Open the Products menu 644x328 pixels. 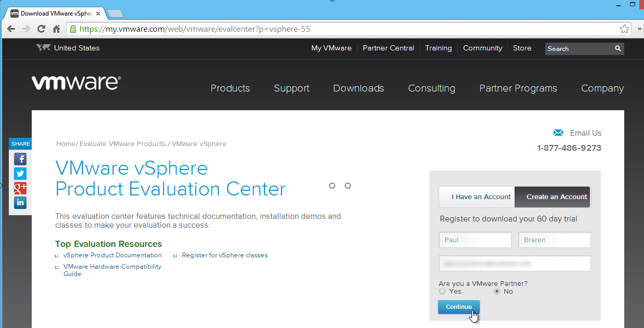click(230, 88)
